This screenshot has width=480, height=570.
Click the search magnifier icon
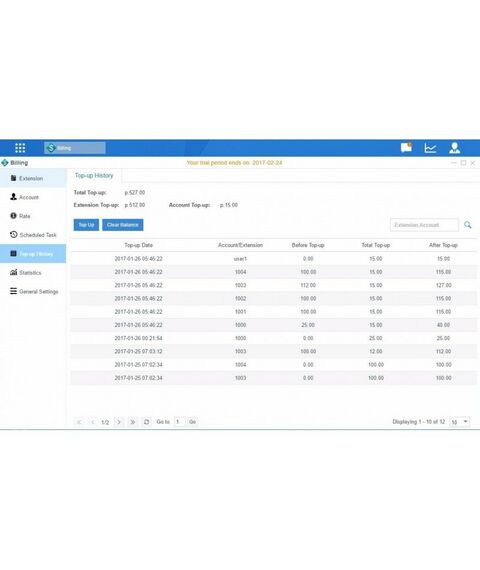[468, 225]
